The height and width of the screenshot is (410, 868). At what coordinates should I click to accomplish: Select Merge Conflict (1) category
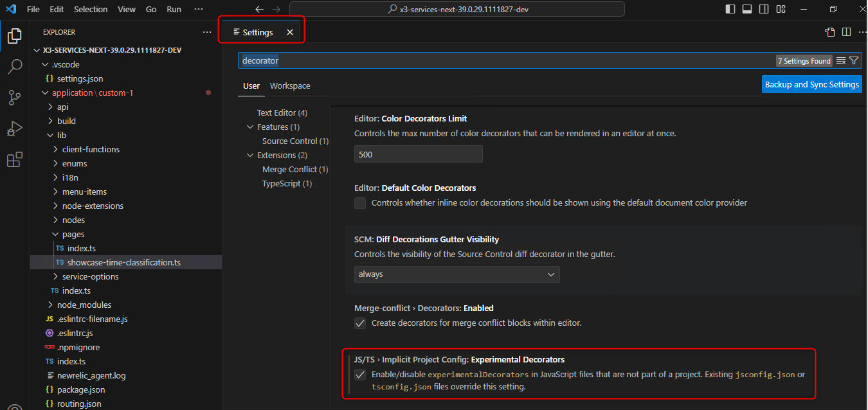[x=295, y=170]
